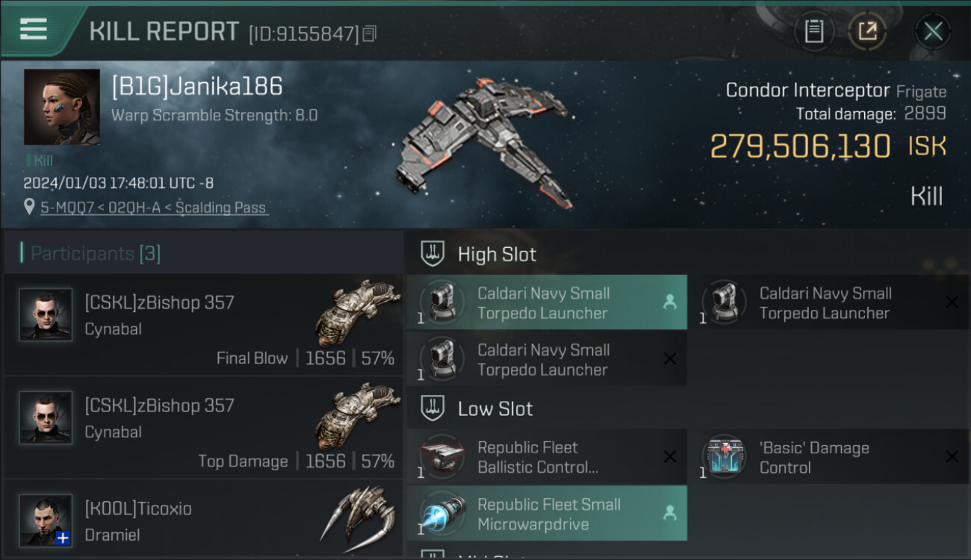Select zBishop 357 Top Damage entry

203,428
